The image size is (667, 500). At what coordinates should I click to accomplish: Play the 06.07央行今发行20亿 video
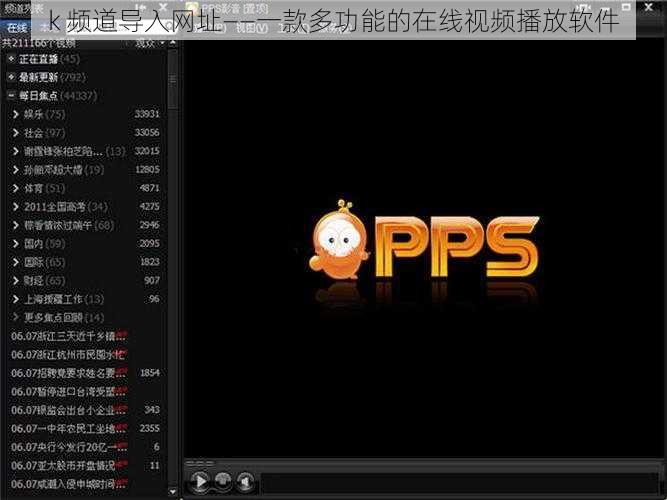[69, 447]
